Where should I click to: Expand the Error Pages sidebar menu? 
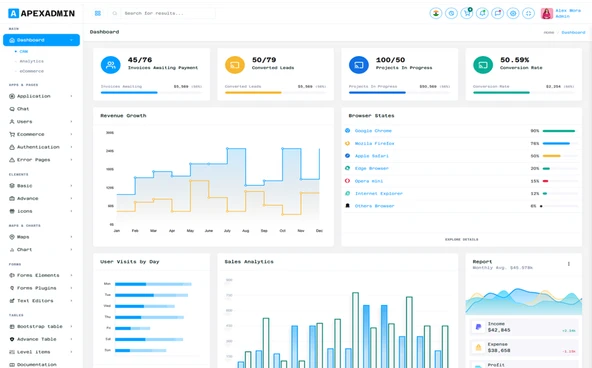point(42,160)
